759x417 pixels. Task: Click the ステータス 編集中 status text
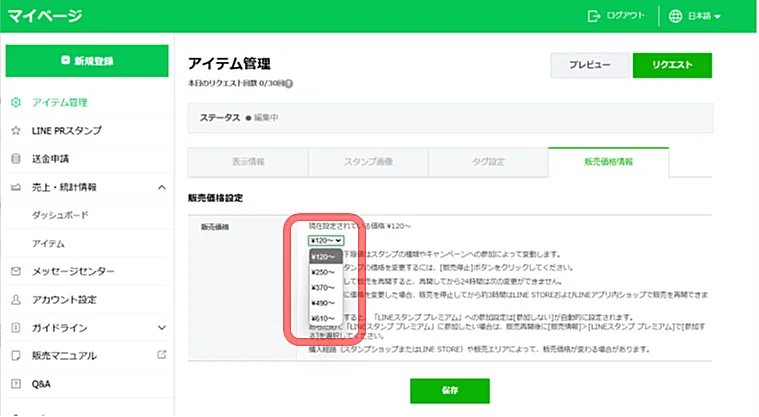[239, 118]
